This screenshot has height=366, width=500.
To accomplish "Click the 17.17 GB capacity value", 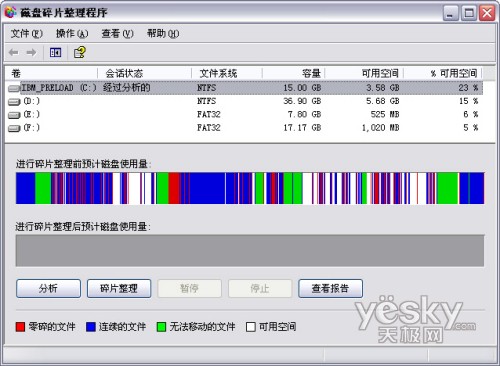I will click(x=302, y=128).
